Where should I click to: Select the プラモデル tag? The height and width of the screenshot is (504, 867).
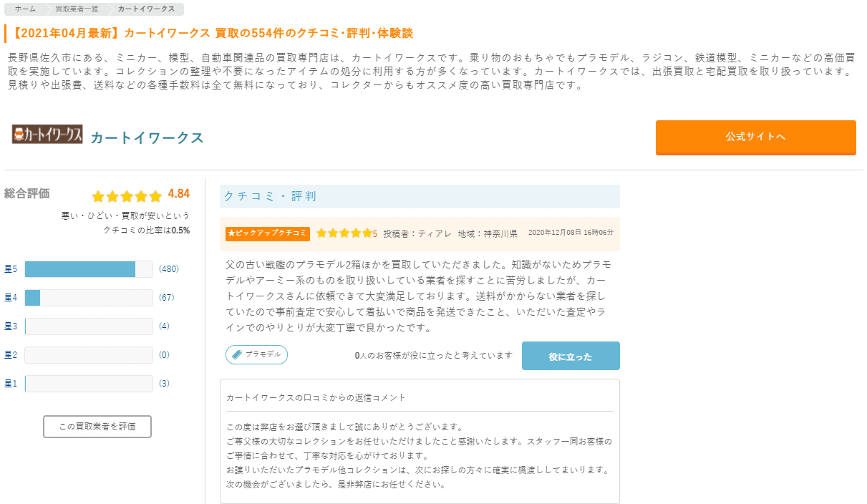click(256, 354)
